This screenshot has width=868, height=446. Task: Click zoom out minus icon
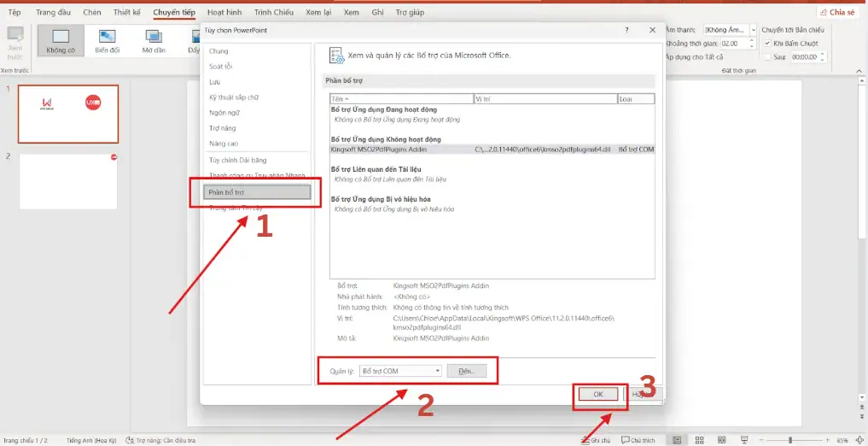pos(761,441)
